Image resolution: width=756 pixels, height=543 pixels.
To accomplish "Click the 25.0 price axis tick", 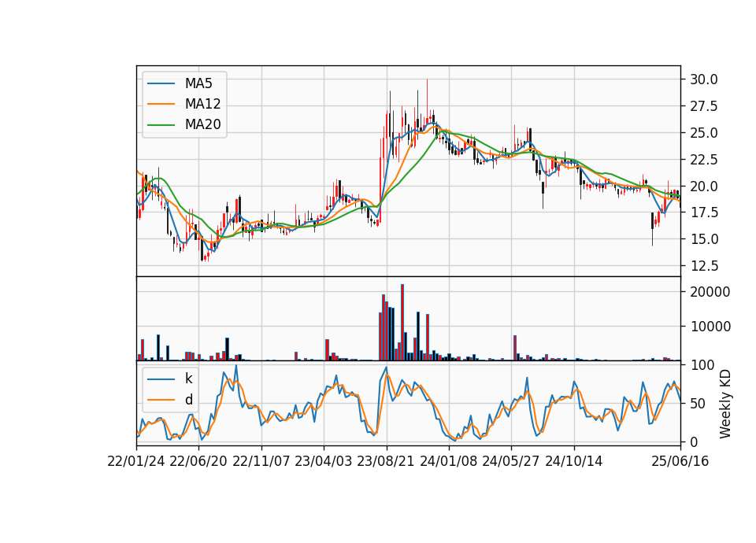I will (x=703, y=133).
